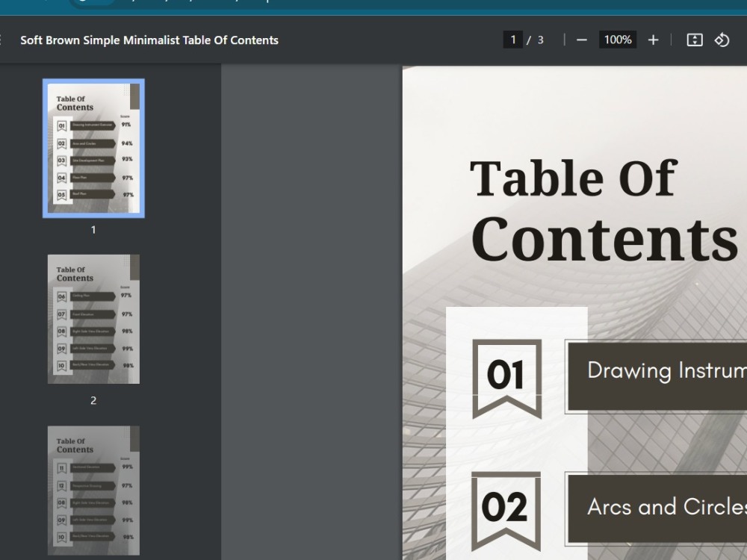This screenshot has width=747, height=560.
Task: Select page 1 thumbnail
Action: (94, 148)
